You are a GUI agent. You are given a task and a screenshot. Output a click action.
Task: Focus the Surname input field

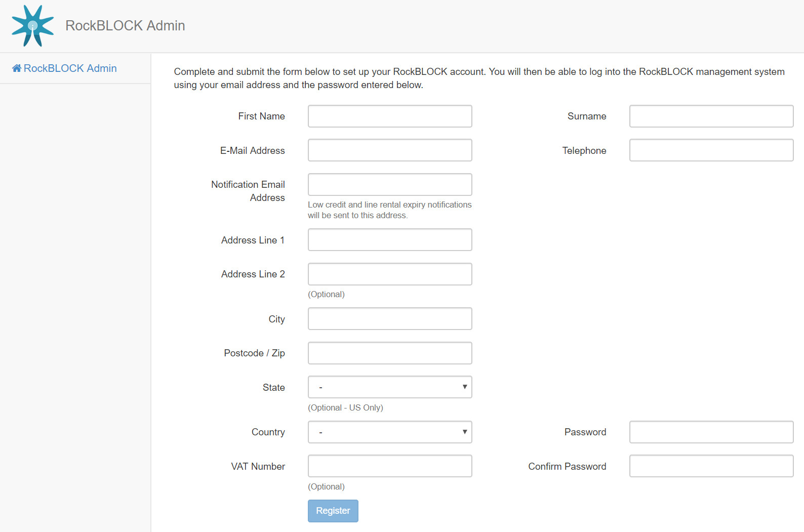pyautogui.click(x=711, y=116)
